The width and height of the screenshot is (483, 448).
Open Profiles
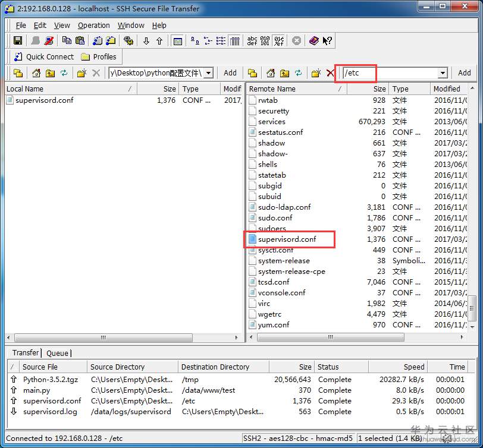click(x=99, y=57)
